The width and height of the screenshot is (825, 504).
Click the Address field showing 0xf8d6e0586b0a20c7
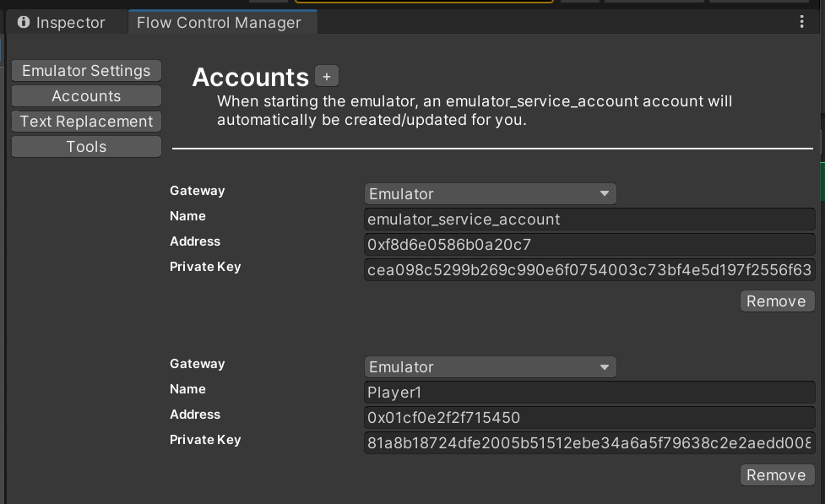click(589, 244)
